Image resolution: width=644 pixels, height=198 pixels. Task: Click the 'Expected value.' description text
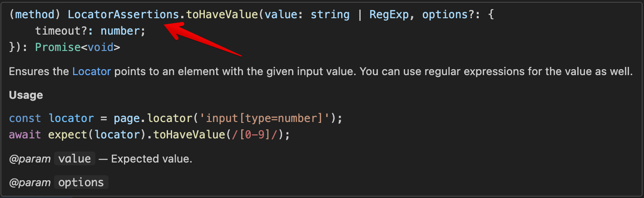coord(151,159)
